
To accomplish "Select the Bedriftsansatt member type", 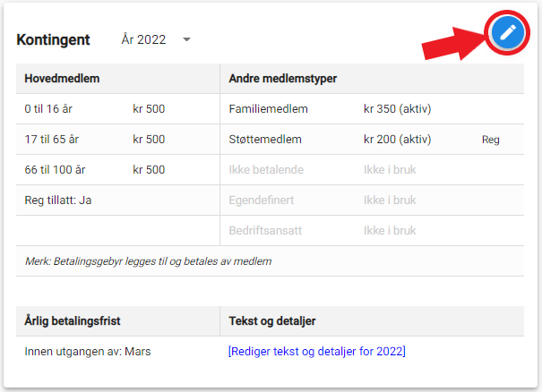I will pos(265,230).
